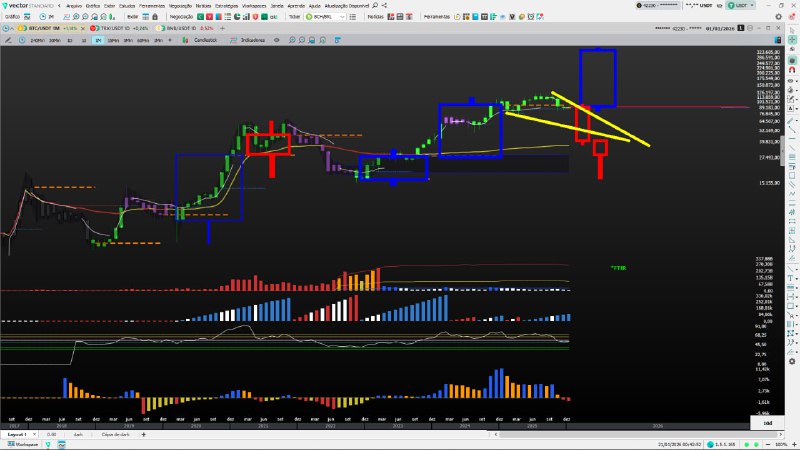Select the Layout 1 bottom tab

(x=17, y=435)
